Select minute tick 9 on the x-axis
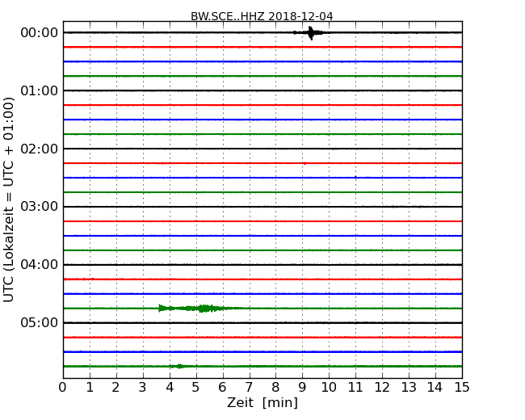525x420 pixels. click(x=302, y=387)
